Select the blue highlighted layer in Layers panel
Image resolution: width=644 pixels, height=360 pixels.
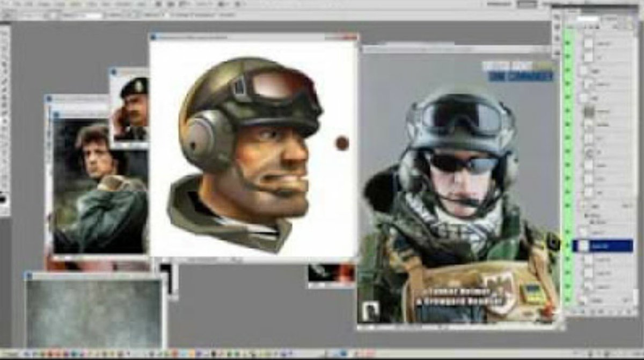[x=603, y=246]
